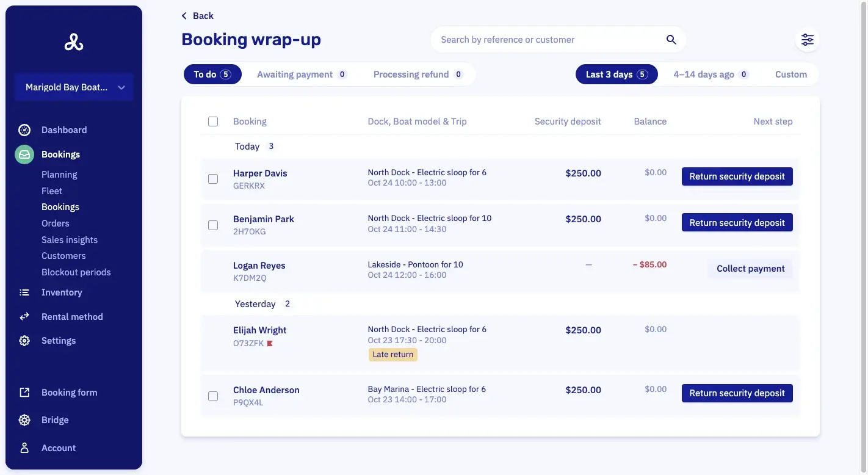Click the app logo in the sidebar
This screenshot has height=475, width=868.
(x=74, y=42)
